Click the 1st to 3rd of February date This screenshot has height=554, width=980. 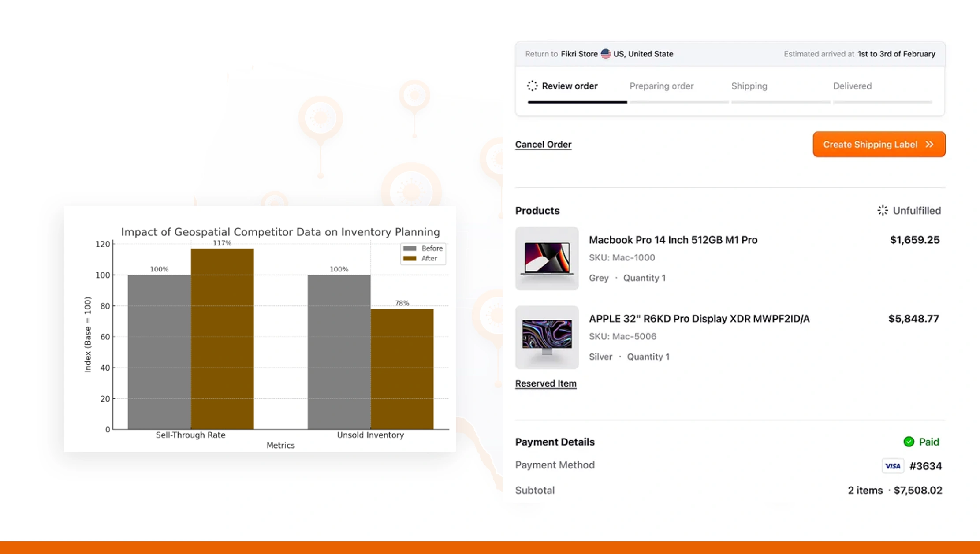896,54
